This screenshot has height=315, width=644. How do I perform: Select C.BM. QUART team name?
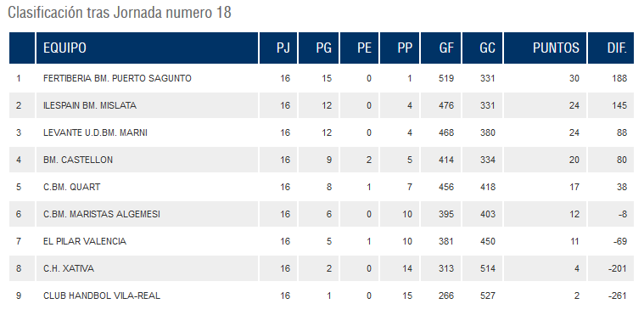[x=71, y=187]
